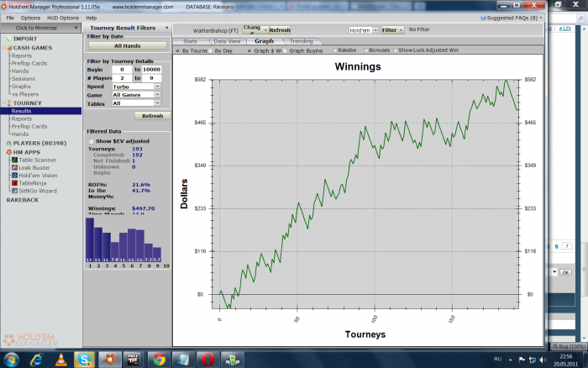Screen dimensions: 588x368
Task: Click the HM APPS gear icon
Action: [x=8, y=152]
